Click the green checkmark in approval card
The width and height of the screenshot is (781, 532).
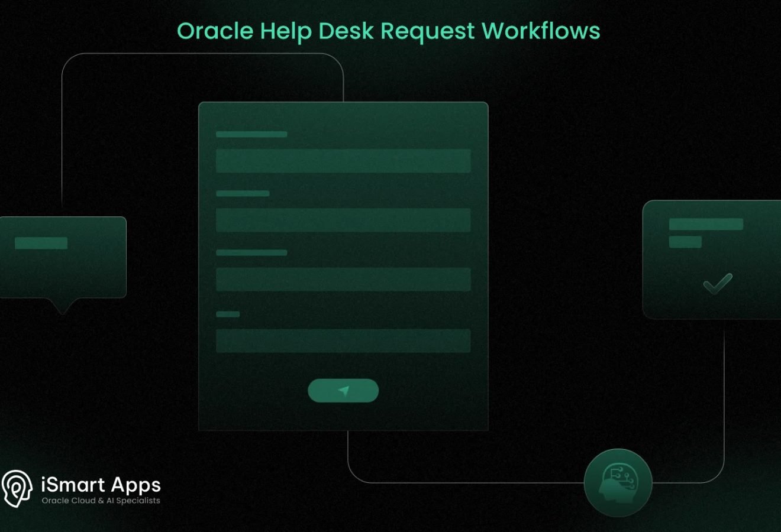(718, 284)
